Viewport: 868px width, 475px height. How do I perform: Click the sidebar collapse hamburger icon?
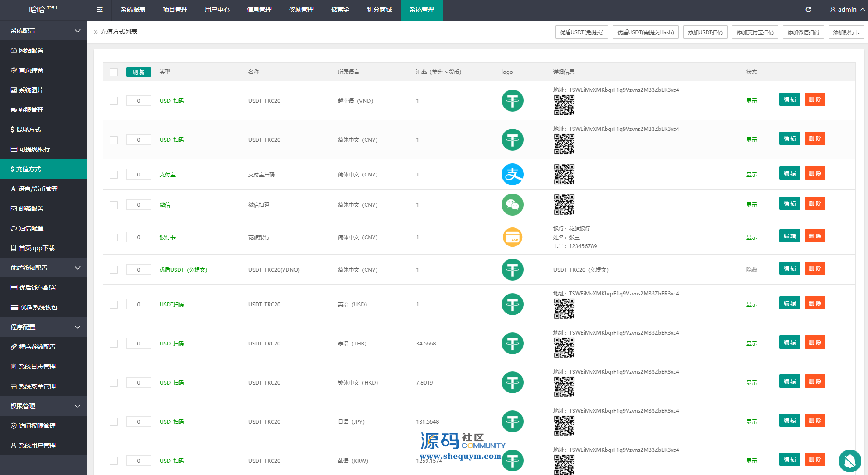click(100, 10)
